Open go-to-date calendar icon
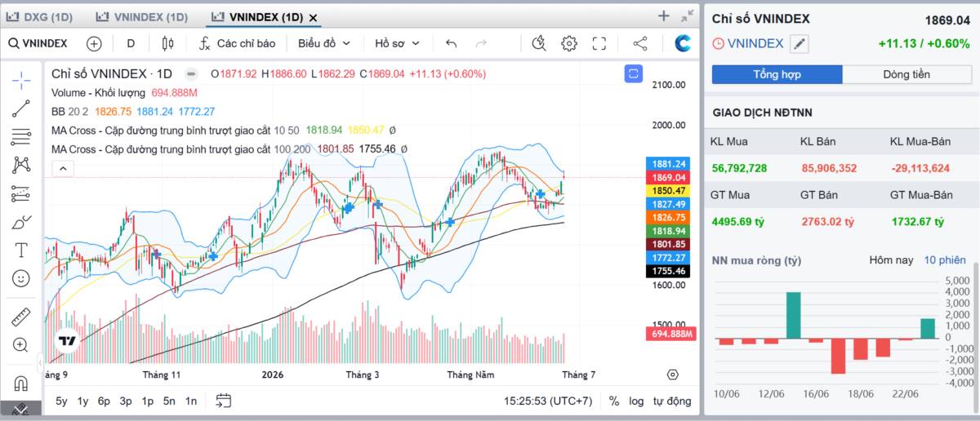The height and width of the screenshot is (421, 980). tap(224, 401)
